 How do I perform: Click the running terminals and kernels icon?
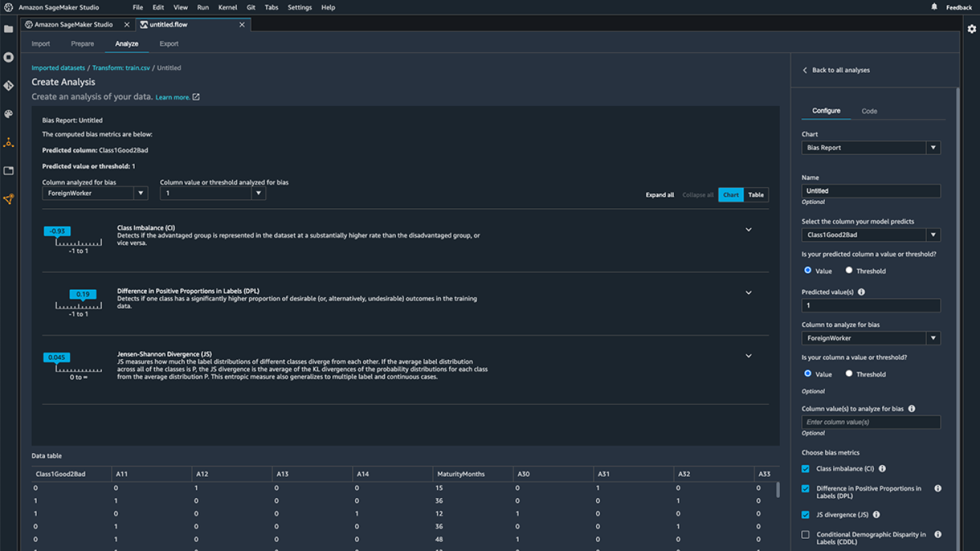[8, 58]
